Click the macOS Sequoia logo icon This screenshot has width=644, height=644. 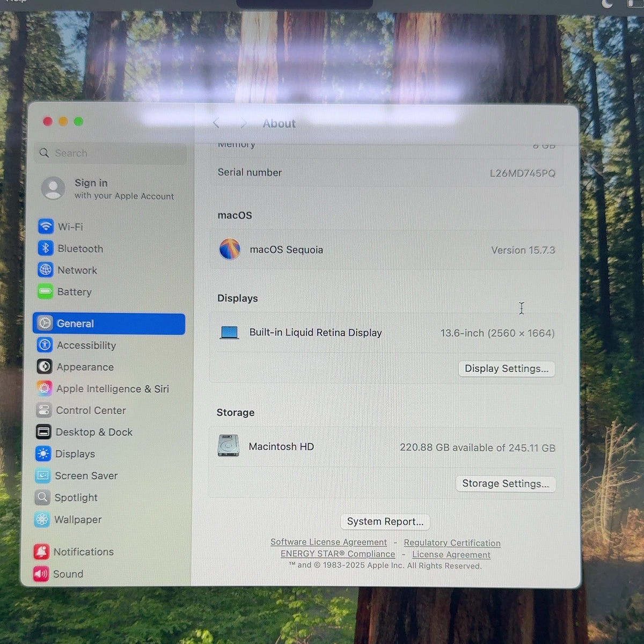click(230, 249)
